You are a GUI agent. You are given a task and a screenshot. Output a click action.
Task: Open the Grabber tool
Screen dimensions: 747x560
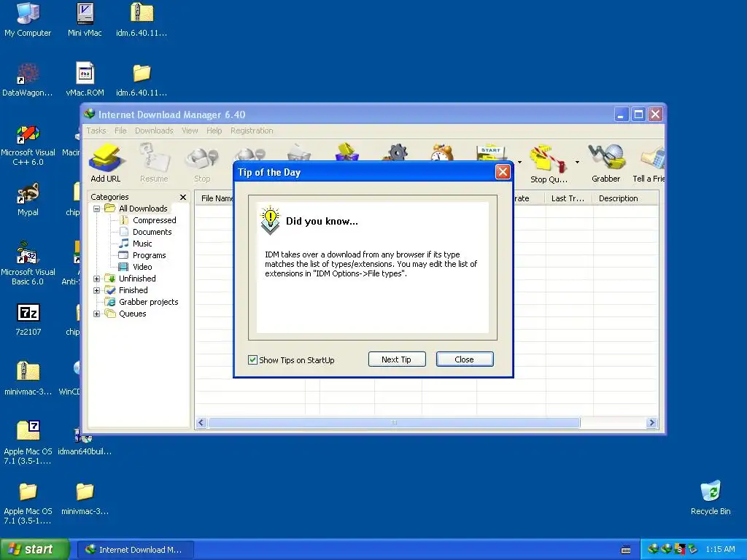(x=606, y=164)
